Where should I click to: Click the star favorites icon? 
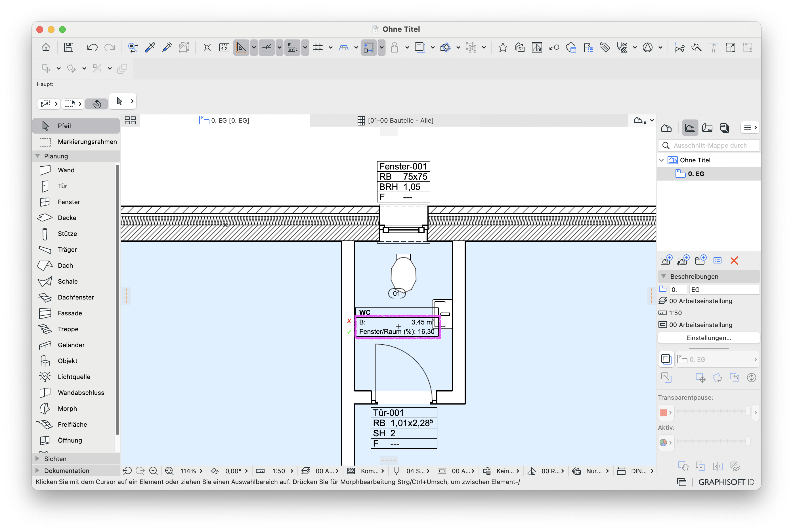point(503,47)
